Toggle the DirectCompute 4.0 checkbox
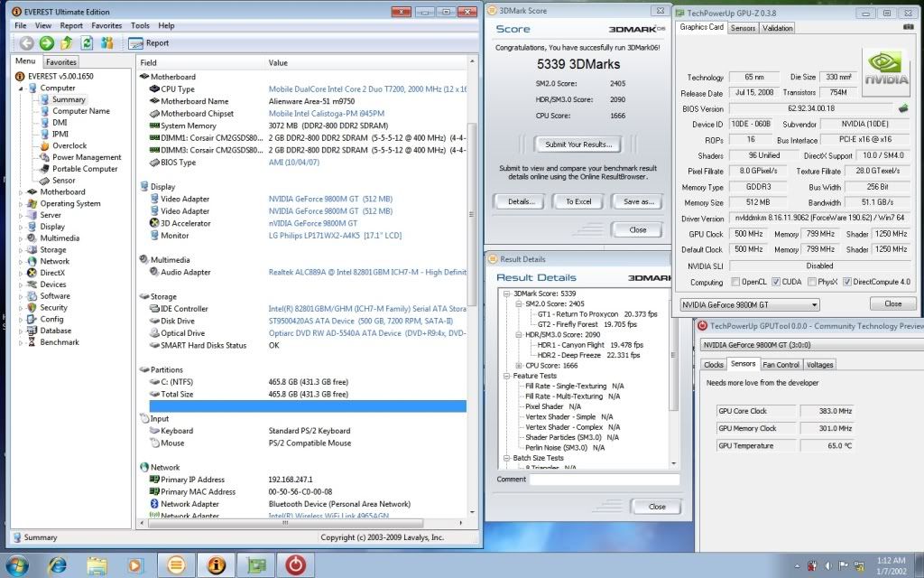The width and height of the screenshot is (924, 578). click(846, 282)
